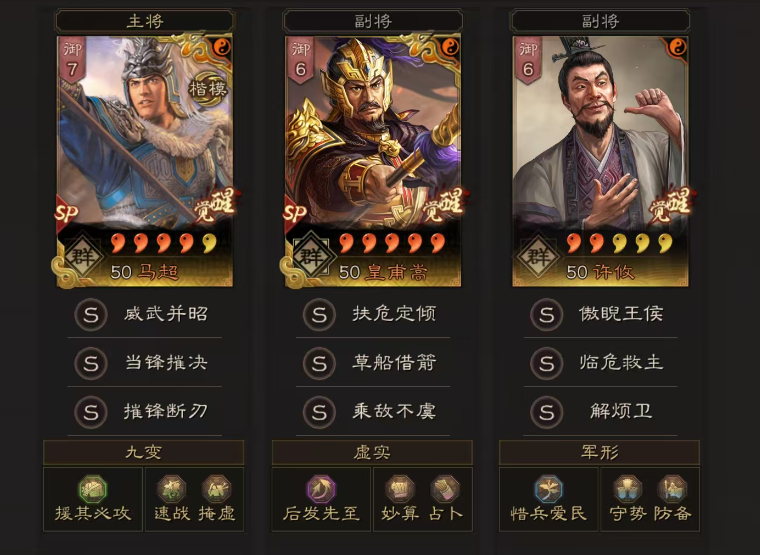Viewport: 760px width, 555px height.
Task: Tap the 防备 tactic icon
Action: pos(672,490)
